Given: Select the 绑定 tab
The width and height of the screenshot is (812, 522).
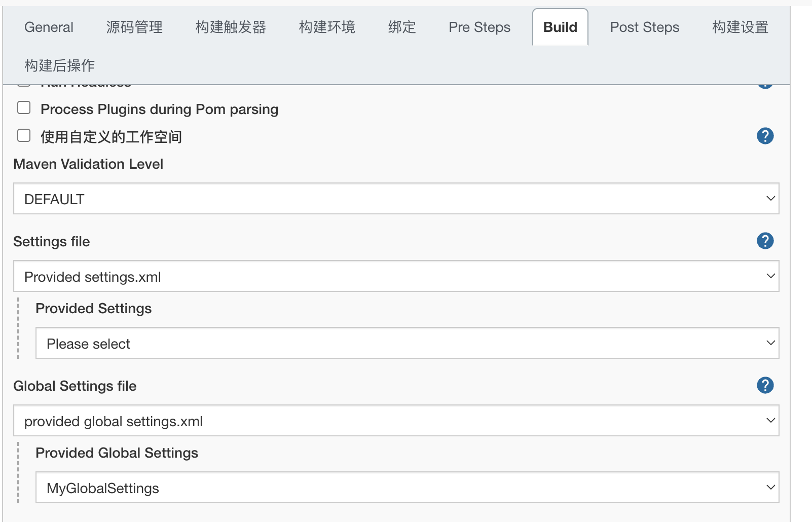Looking at the screenshot, I should [402, 27].
